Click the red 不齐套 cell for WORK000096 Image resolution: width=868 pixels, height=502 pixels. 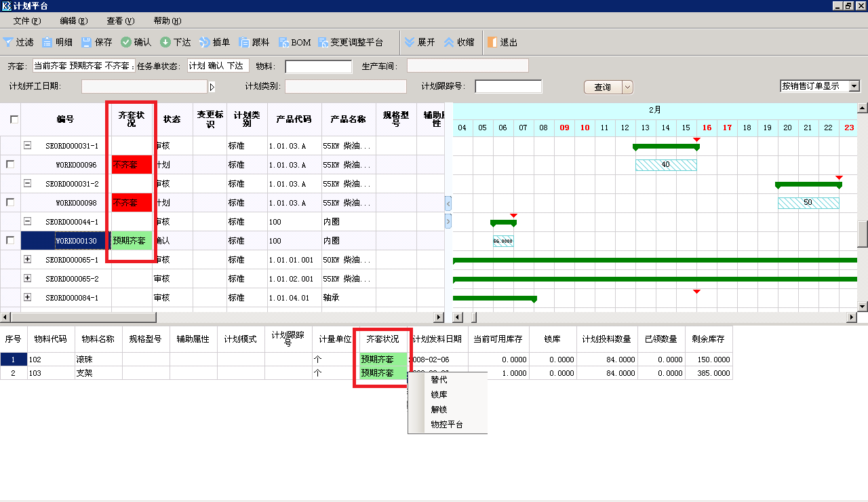132,165
